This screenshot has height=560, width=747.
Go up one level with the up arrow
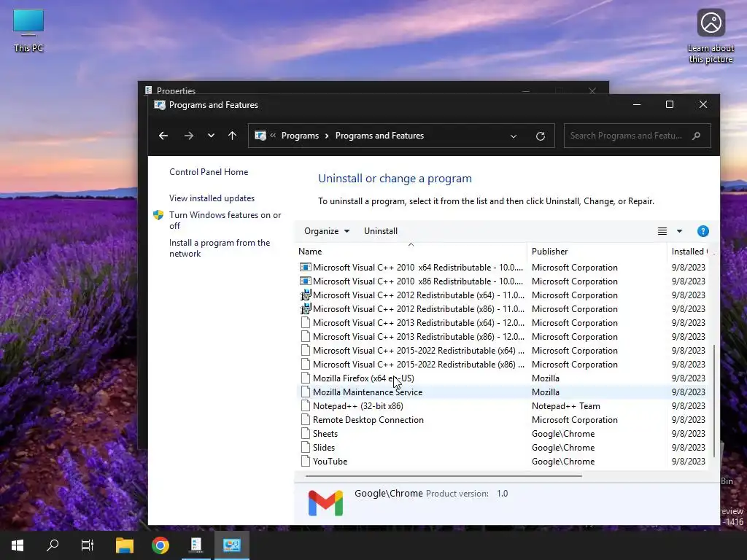[x=232, y=136]
